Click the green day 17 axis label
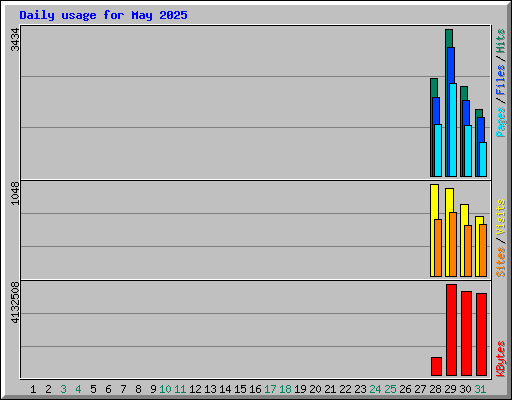512x400 pixels. (270, 389)
